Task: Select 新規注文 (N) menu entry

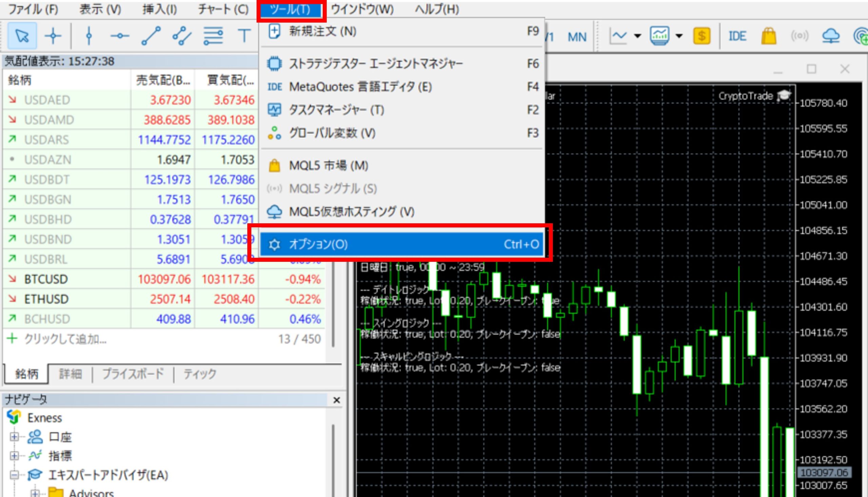Action: pyautogui.click(x=401, y=32)
